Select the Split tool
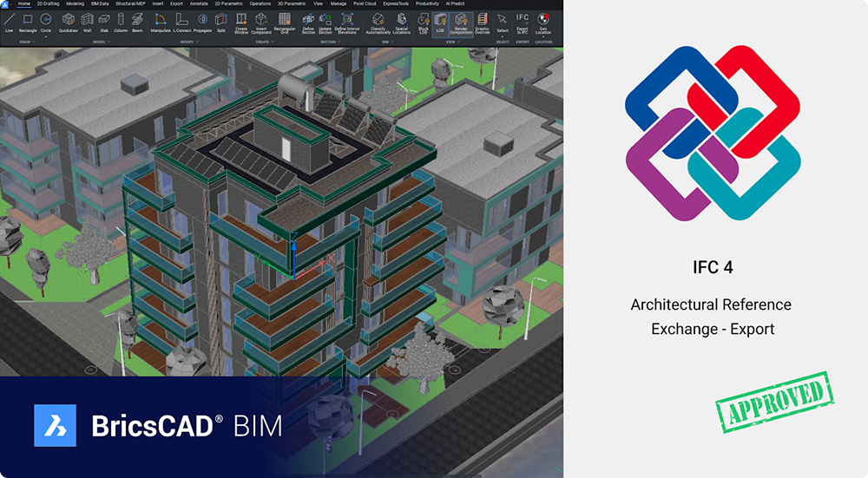The image size is (868, 478). (x=220, y=23)
